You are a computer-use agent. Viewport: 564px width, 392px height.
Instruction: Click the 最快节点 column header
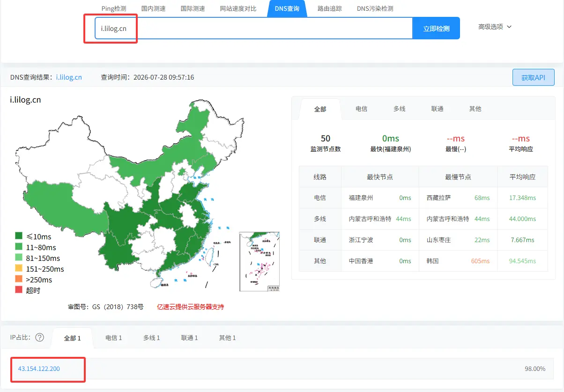pyautogui.click(x=380, y=177)
